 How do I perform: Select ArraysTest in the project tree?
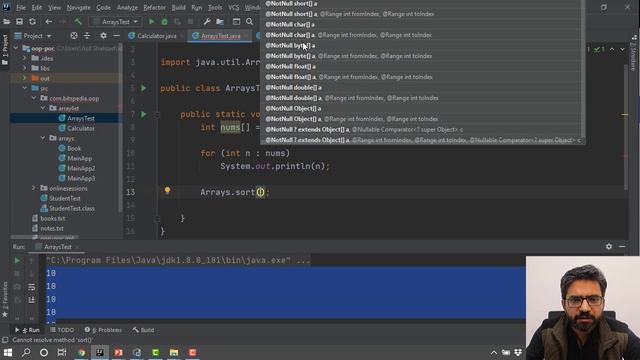[81, 118]
